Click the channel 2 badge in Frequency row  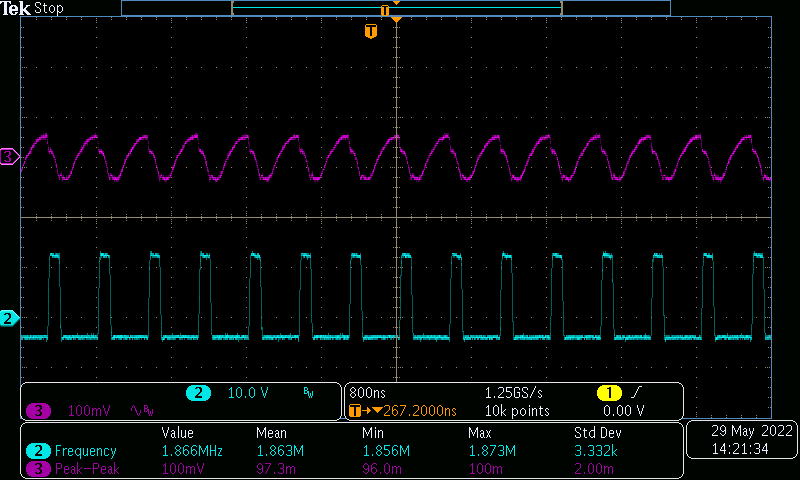point(38,451)
